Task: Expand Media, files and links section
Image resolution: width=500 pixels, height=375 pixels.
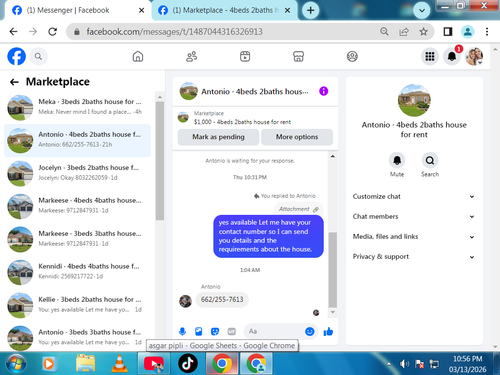Action: tap(413, 236)
